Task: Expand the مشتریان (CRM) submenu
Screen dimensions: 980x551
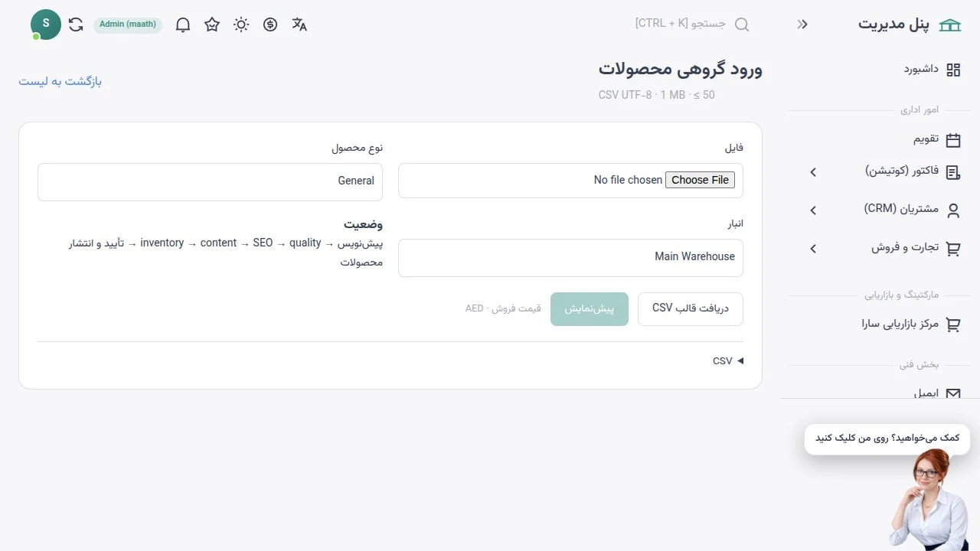Action: pyautogui.click(x=813, y=210)
